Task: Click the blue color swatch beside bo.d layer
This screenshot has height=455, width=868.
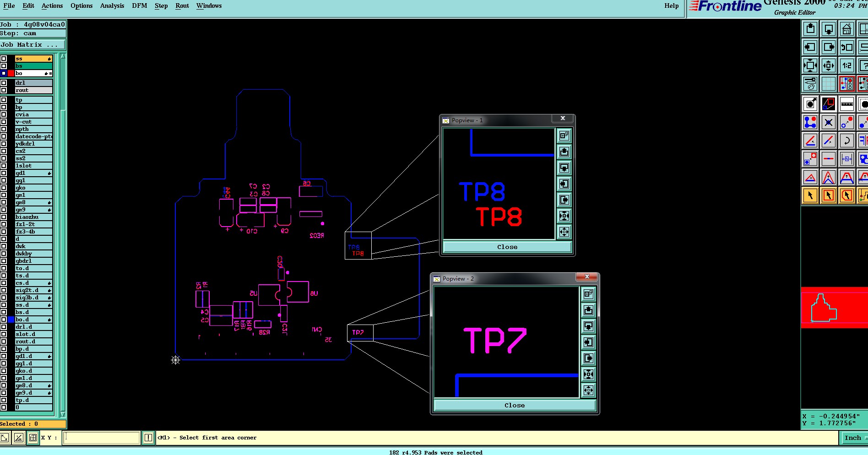Action: [x=11, y=320]
